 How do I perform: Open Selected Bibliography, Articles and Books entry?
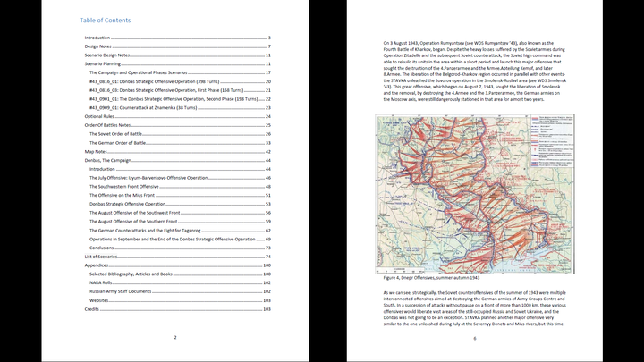(131, 274)
